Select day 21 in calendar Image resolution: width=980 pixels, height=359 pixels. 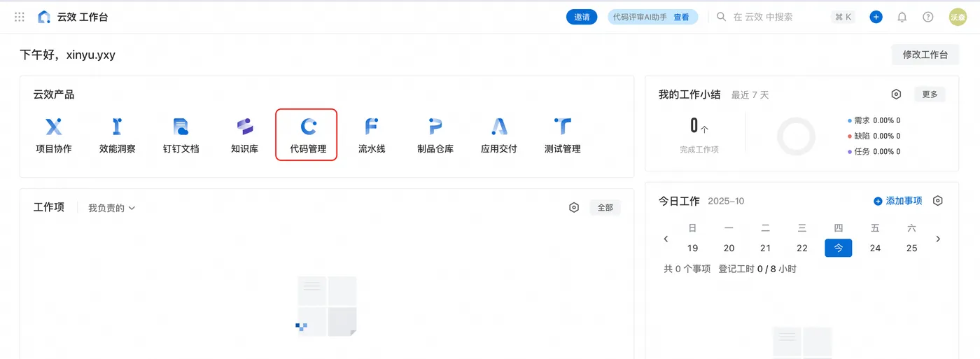pos(765,248)
